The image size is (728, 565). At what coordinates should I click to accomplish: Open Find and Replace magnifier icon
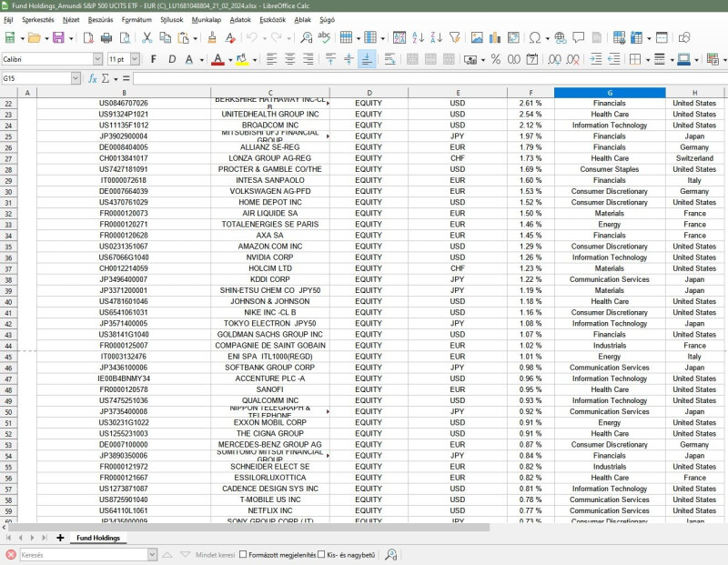[306, 37]
